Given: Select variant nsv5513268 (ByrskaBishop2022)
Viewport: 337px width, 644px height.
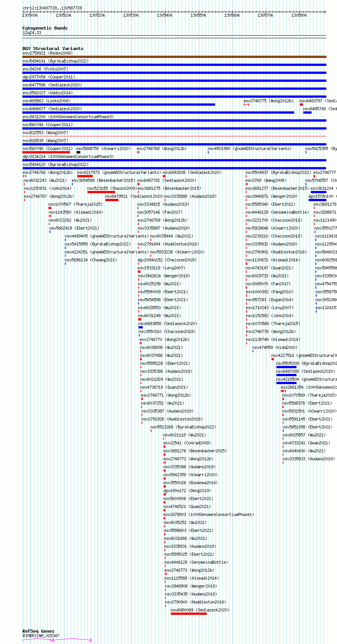Looking at the screenshot, I should click(x=183, y=427).
